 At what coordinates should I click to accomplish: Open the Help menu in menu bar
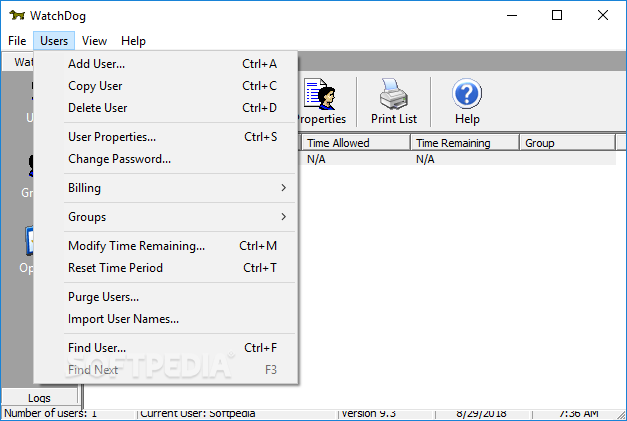pos(133,41)
